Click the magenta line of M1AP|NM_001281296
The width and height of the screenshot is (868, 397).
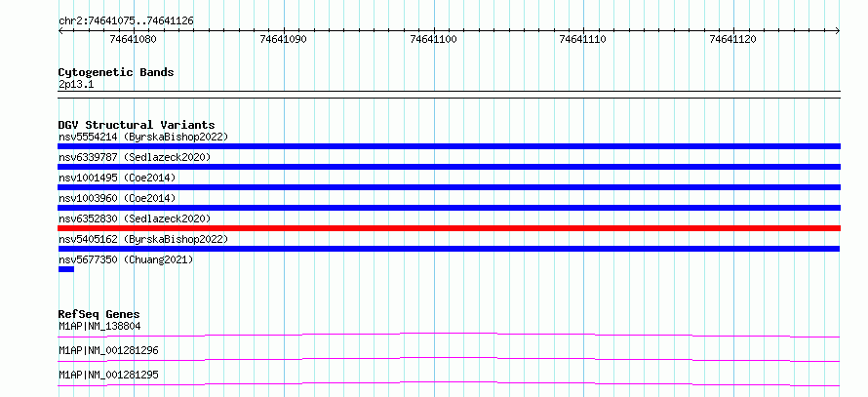pyautogui.click(x=449, y=359)
